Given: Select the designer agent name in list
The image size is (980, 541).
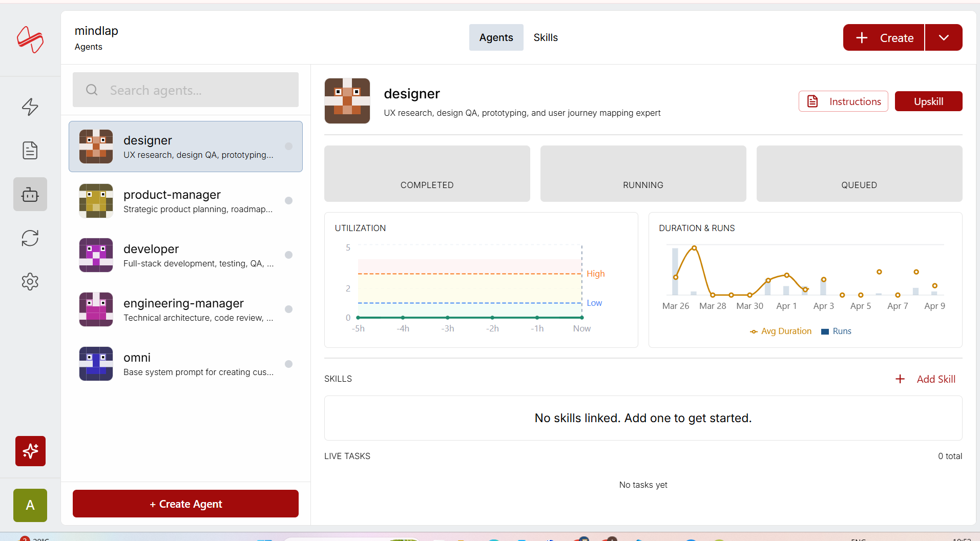Looking at the screenshot, I should coord(148,140).
